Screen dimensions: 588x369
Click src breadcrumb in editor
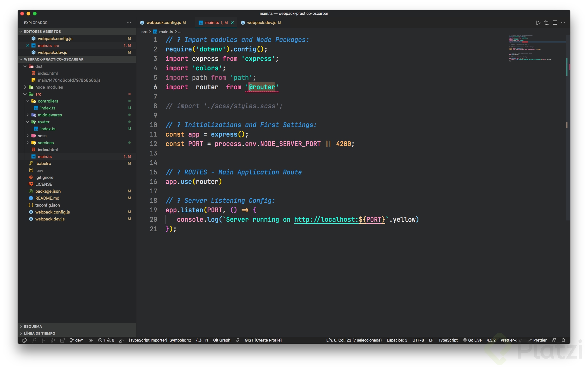click(144, 32)
